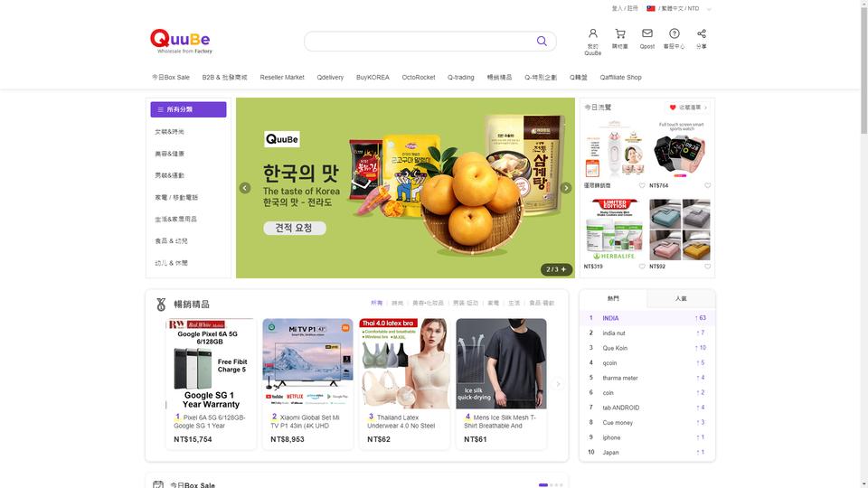Open the Qaffiliate Shop menu item
868x488 pixels.
[x=620, y=78]
